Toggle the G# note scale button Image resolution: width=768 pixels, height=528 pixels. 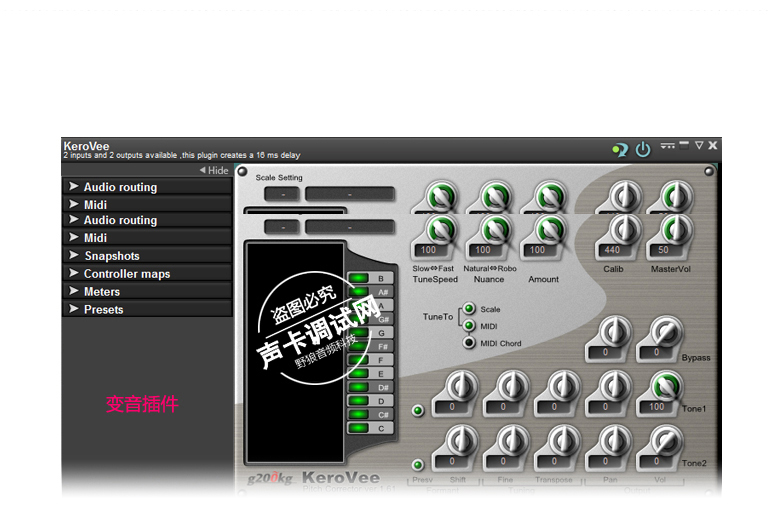[x=370, y=319]
